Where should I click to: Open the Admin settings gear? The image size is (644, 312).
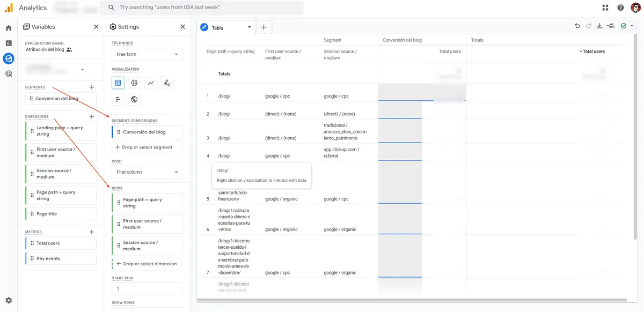point(9,300)
